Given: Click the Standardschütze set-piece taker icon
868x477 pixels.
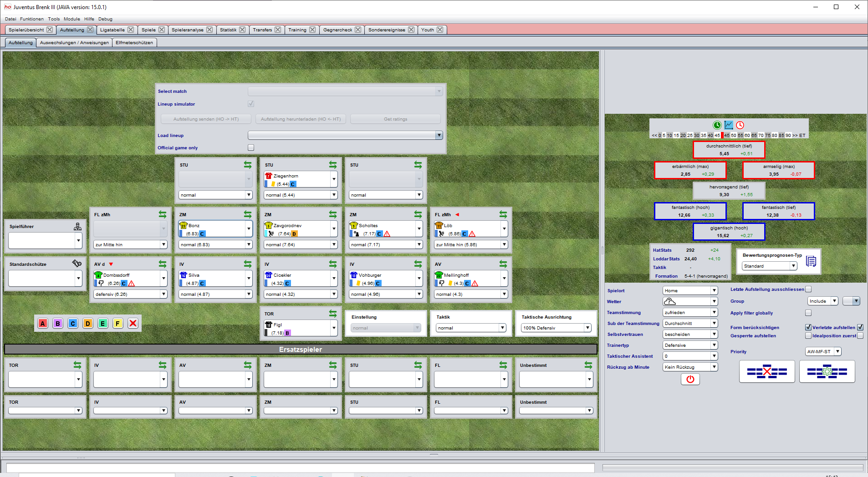Looking at the screenshot, I should [x=77, y=264].
